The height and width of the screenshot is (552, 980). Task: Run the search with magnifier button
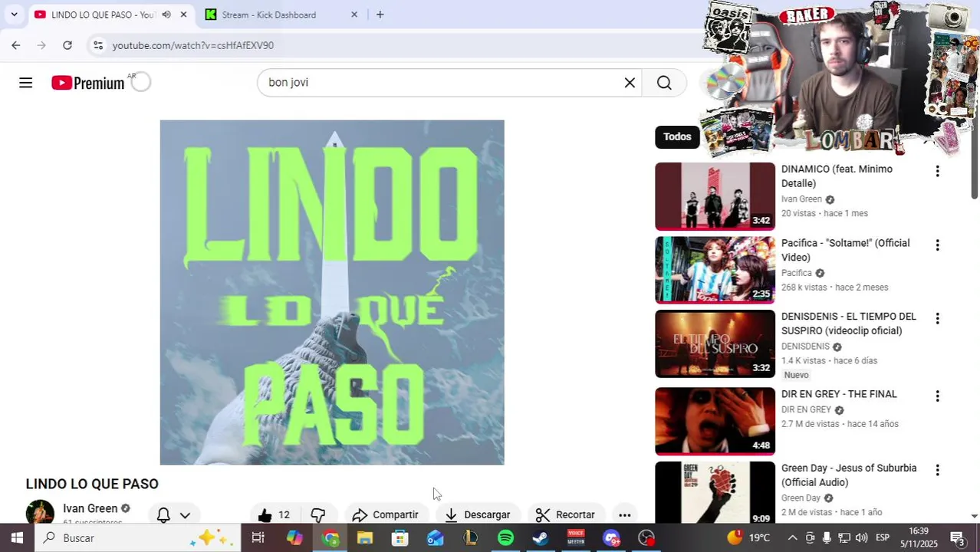coord(664,83)
